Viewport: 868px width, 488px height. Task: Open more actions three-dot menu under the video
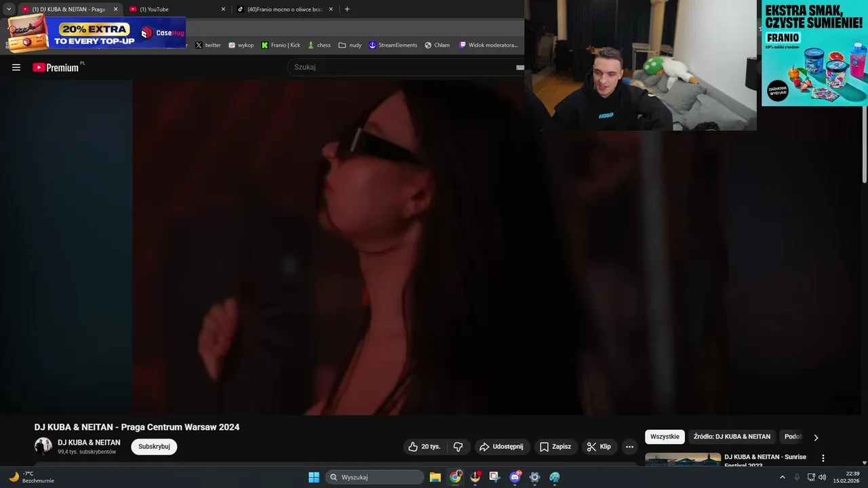coord(629,447)
